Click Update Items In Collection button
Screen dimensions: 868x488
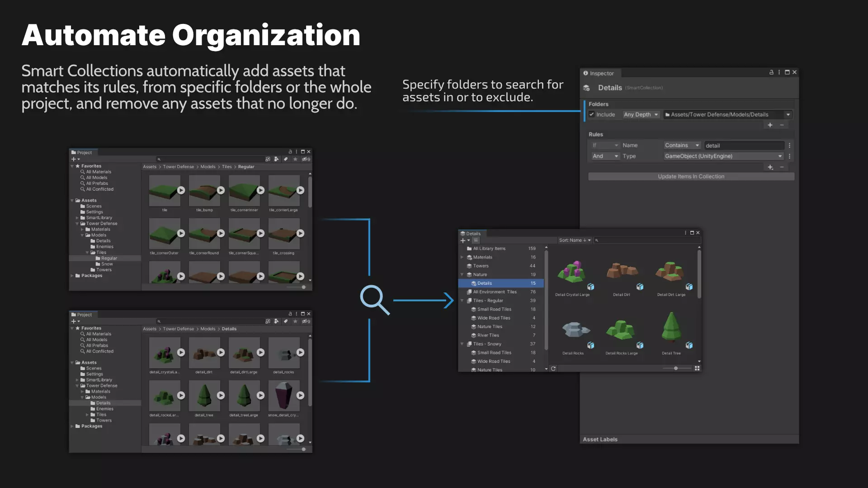(x=691, y=177)
